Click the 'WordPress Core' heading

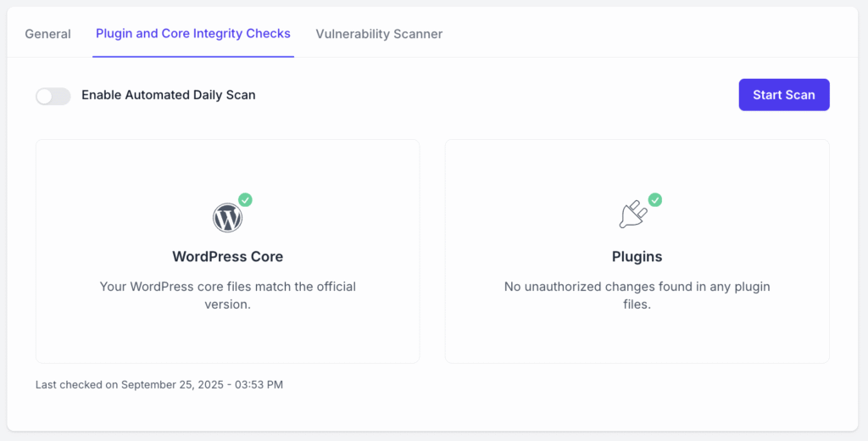(x=227, y=256)
